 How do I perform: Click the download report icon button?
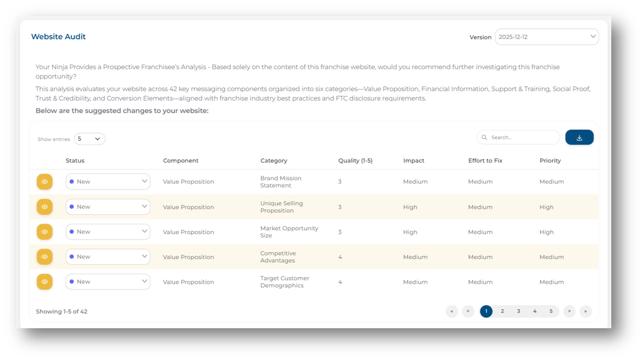coord(579,138)
